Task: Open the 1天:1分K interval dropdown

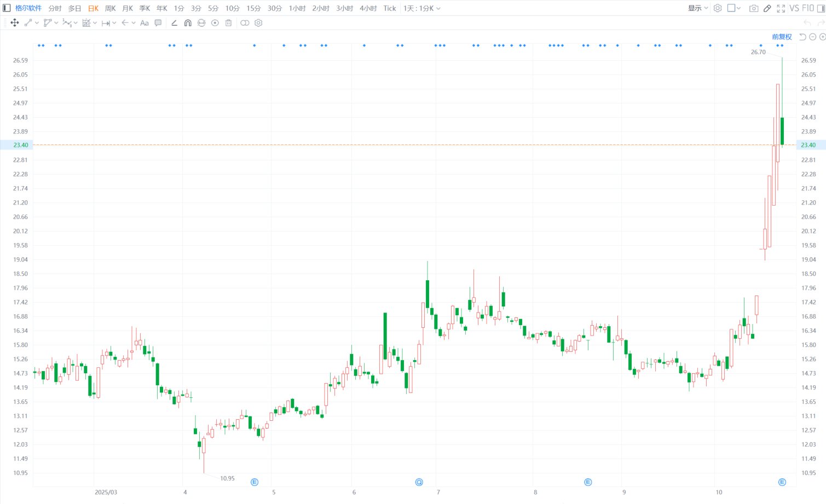Action: click(421, 8)
